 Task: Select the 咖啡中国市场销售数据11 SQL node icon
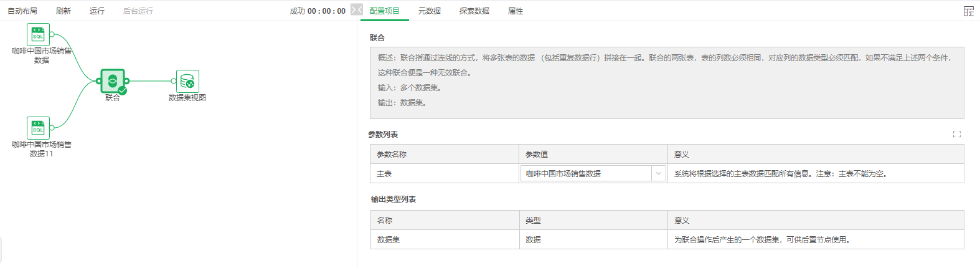(38, 128)
